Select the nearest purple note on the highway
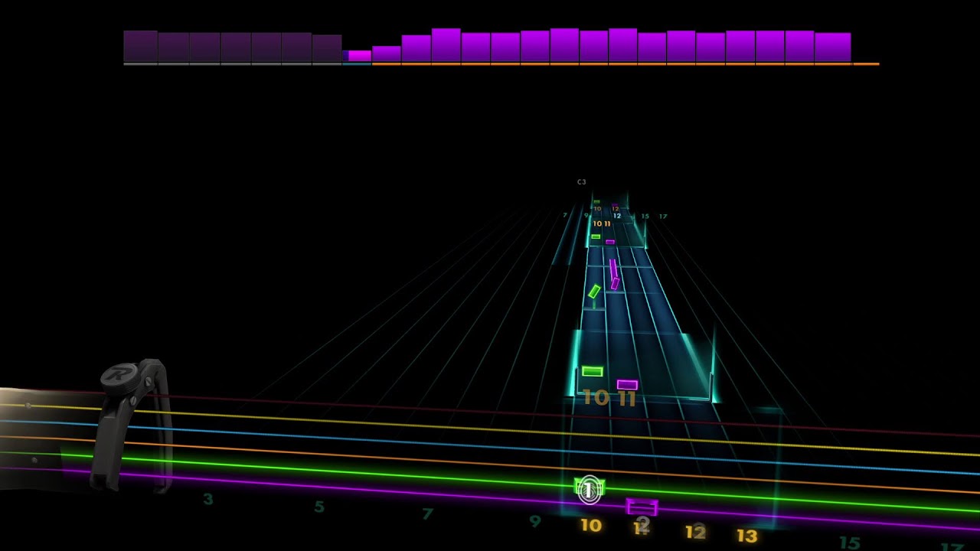Screen dimensions: 980x551 tap(627, 385)
